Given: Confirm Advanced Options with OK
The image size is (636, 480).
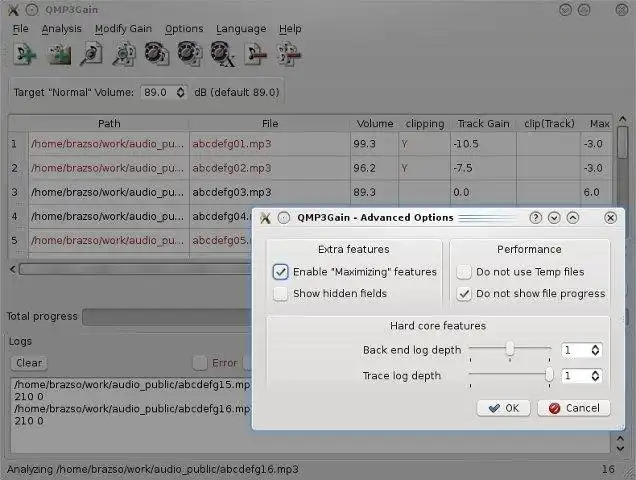Looking at the screenshot, I should pos(503,408).
